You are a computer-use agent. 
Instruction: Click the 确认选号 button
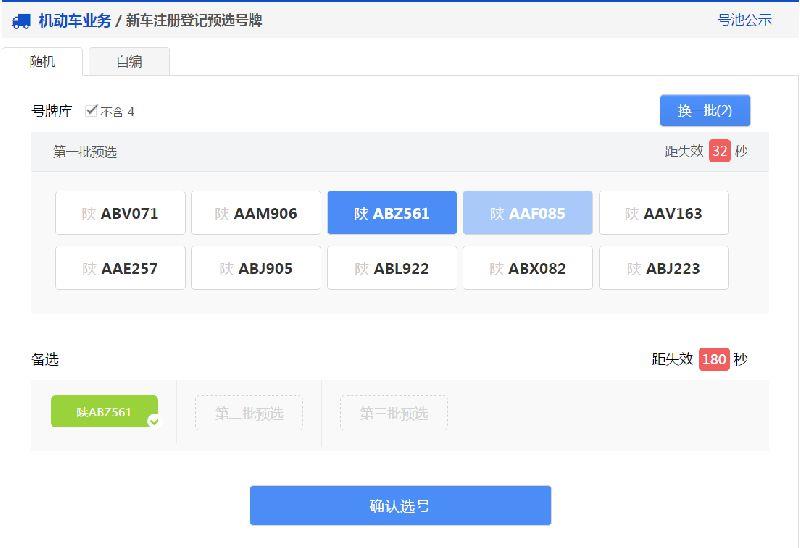pyautogui.click(x=400, y=505)
